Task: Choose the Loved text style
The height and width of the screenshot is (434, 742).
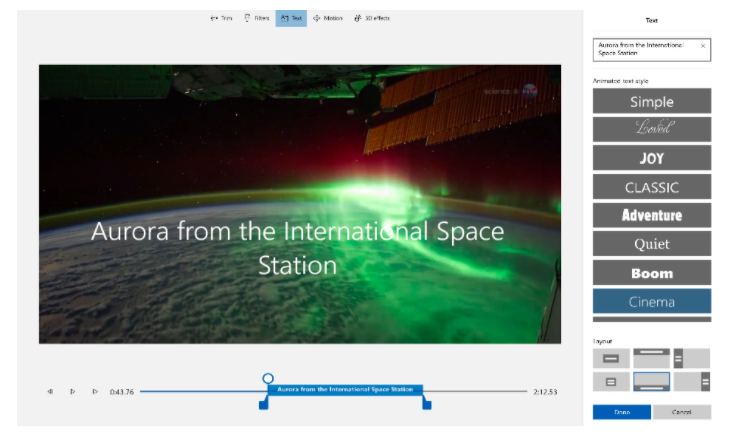Action: point(652,129)
